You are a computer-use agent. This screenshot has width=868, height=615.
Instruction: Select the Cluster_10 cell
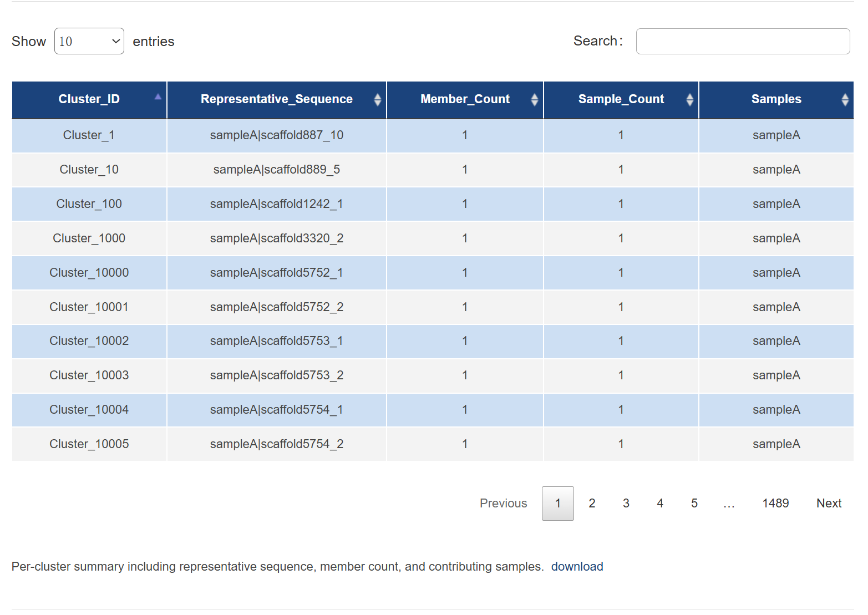[89, 170]
